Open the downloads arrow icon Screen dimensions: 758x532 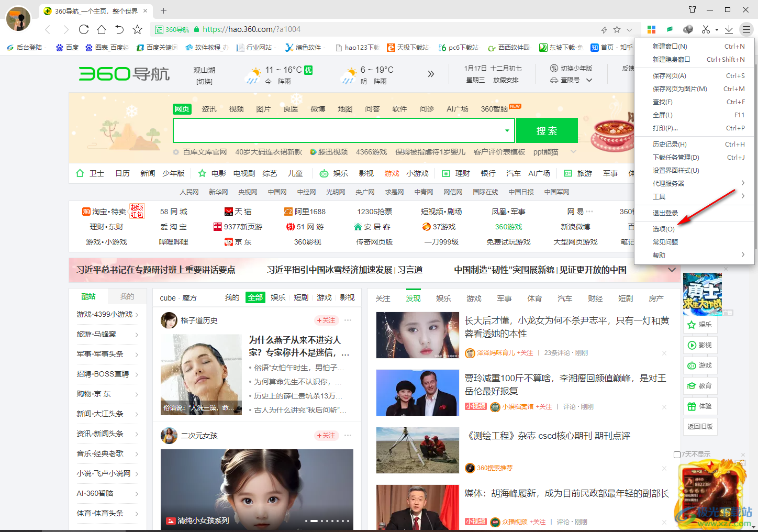click(728, 29)
